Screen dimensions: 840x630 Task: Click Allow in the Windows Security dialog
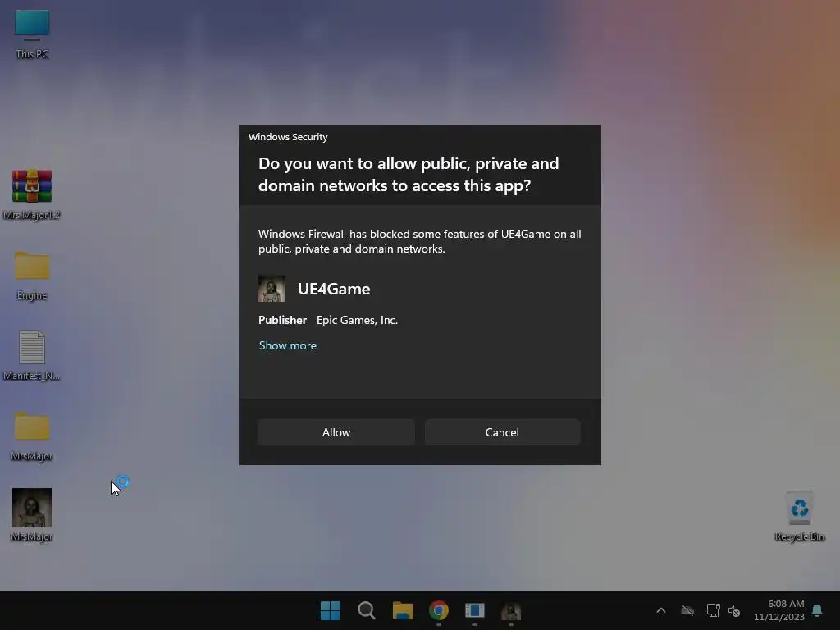(x=336, y=432)
